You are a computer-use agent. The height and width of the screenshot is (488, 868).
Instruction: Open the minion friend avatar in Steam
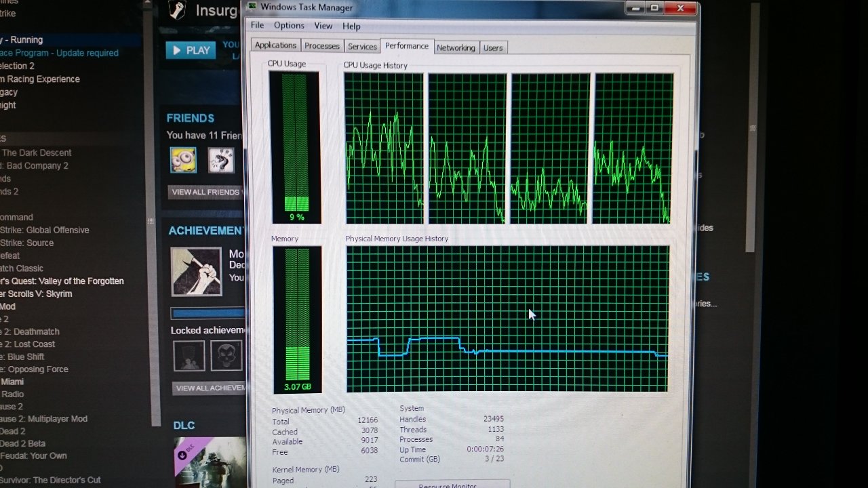[x=183, y=160]
